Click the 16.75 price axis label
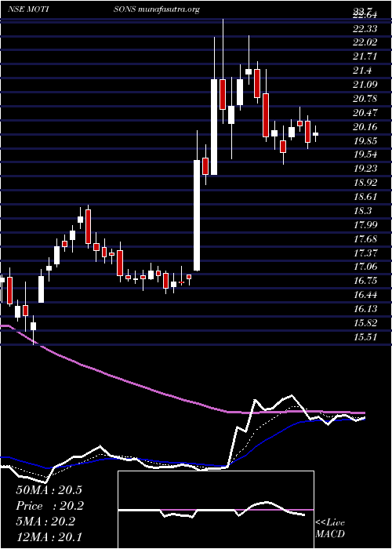 366,281
